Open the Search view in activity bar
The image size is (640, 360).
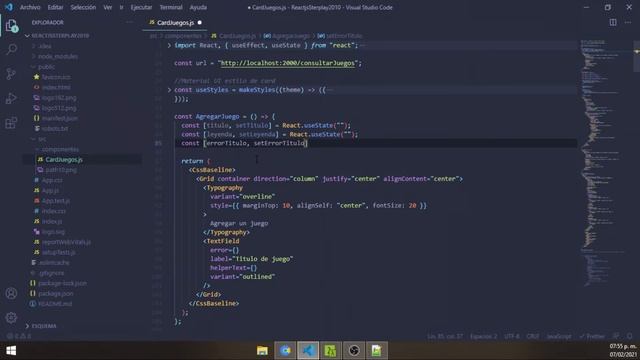[x=11, y=50]
